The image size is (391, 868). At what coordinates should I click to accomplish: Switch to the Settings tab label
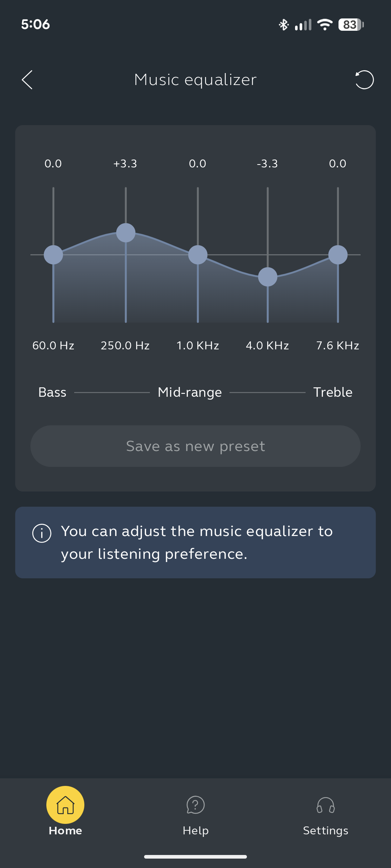(325, 830)
